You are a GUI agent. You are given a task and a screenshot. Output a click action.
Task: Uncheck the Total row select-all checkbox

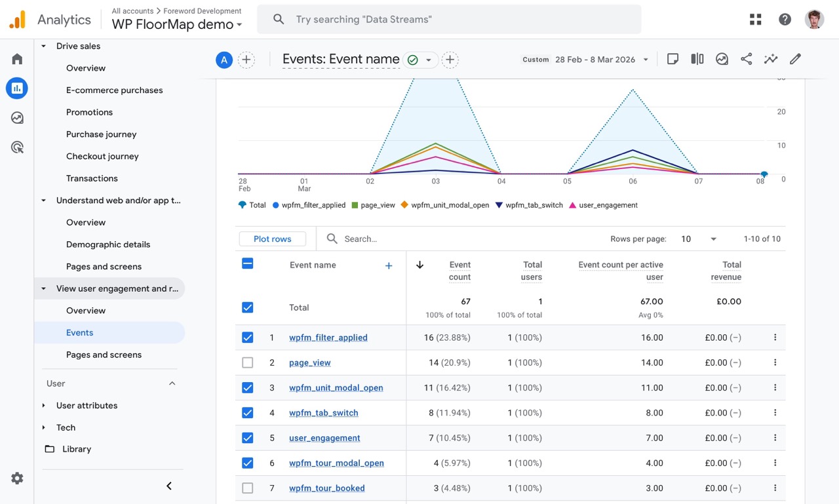(247, 307)
